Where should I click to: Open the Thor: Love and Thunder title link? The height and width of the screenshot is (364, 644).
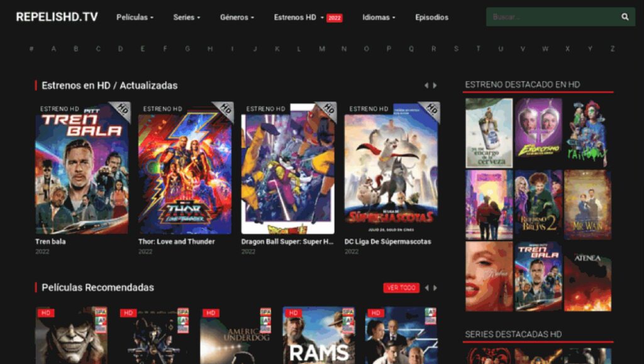176,241
